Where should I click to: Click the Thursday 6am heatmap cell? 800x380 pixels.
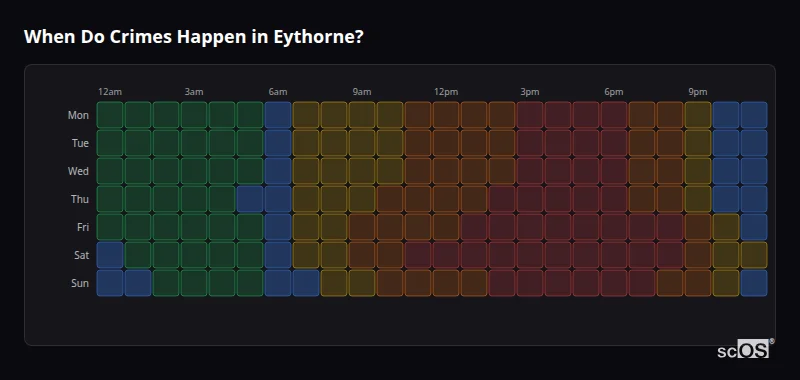278,199
